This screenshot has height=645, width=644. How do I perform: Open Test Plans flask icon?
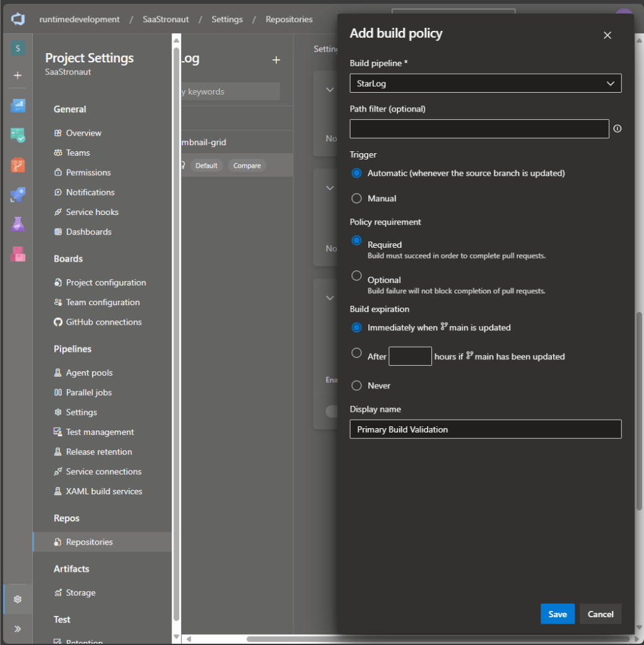coord(18,224)
